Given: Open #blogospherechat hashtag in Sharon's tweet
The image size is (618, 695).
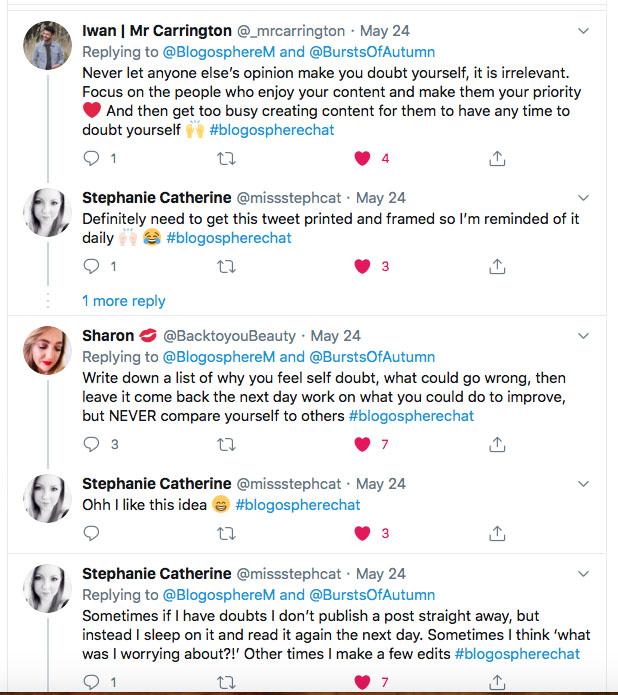Looking at the screenshot, I should 411,415.
